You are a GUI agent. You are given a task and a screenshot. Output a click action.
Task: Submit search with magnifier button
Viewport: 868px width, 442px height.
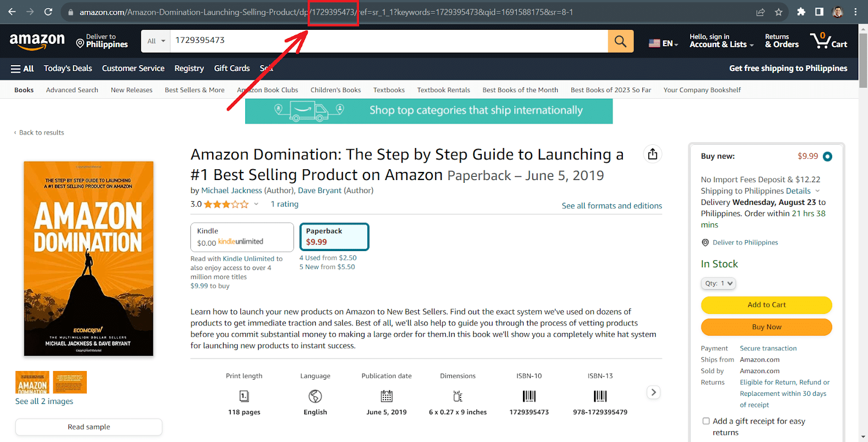pos(621,41)
